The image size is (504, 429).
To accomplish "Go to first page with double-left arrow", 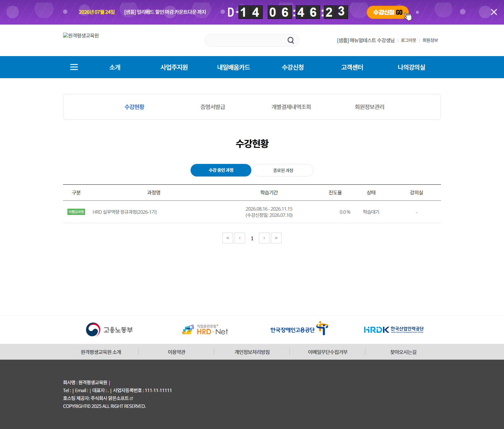I will click(228, 238).
